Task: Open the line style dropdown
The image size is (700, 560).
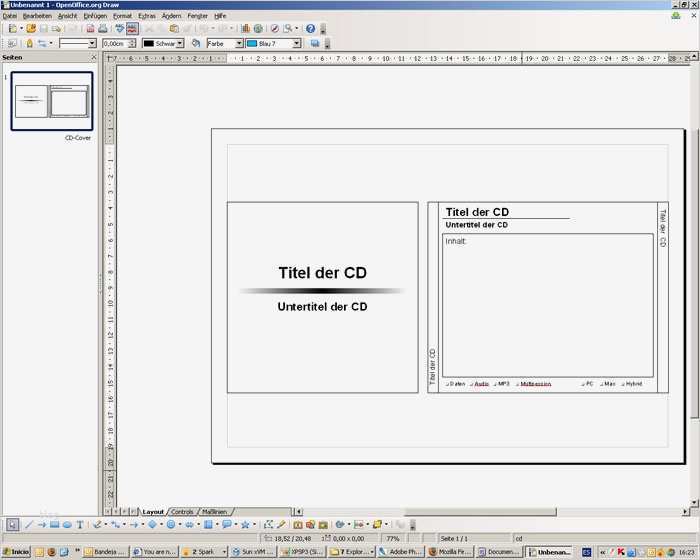Action: click(x=92, y=43)
